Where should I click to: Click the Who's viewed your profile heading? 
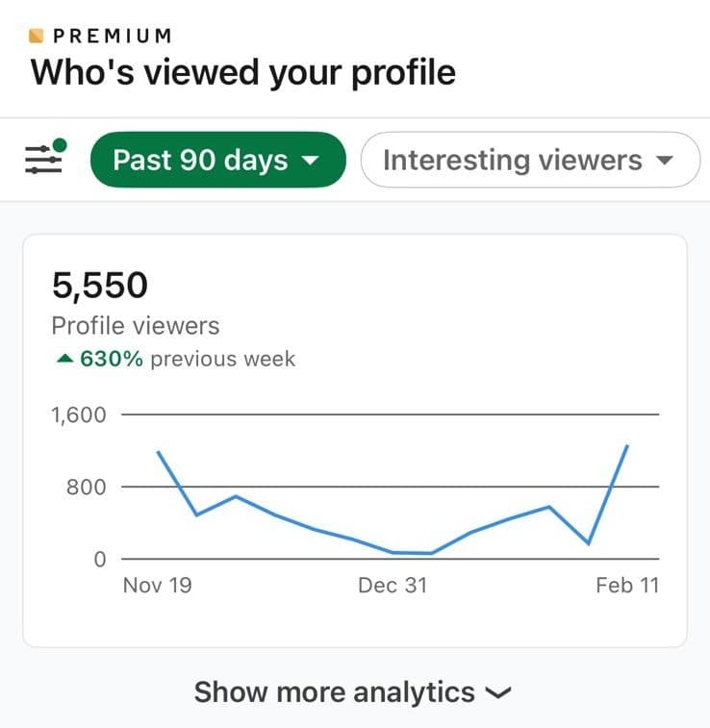point(243,73)
